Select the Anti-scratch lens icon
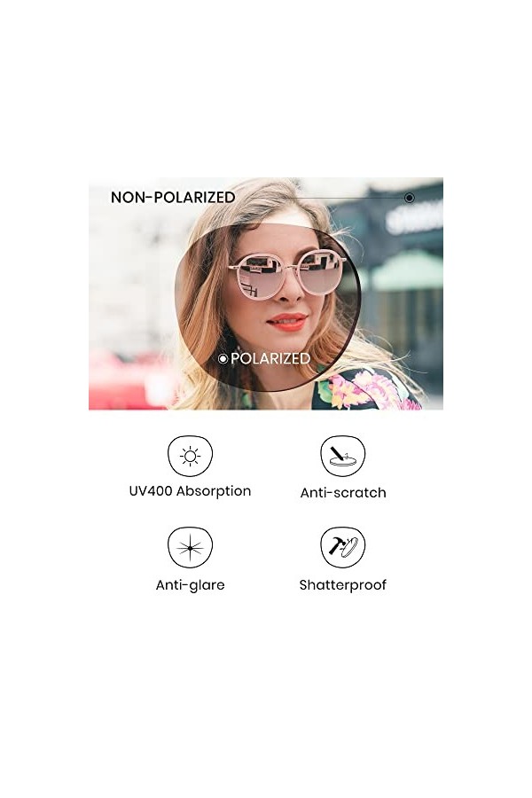Screen dimensions: 532x798 coord(342,456)
